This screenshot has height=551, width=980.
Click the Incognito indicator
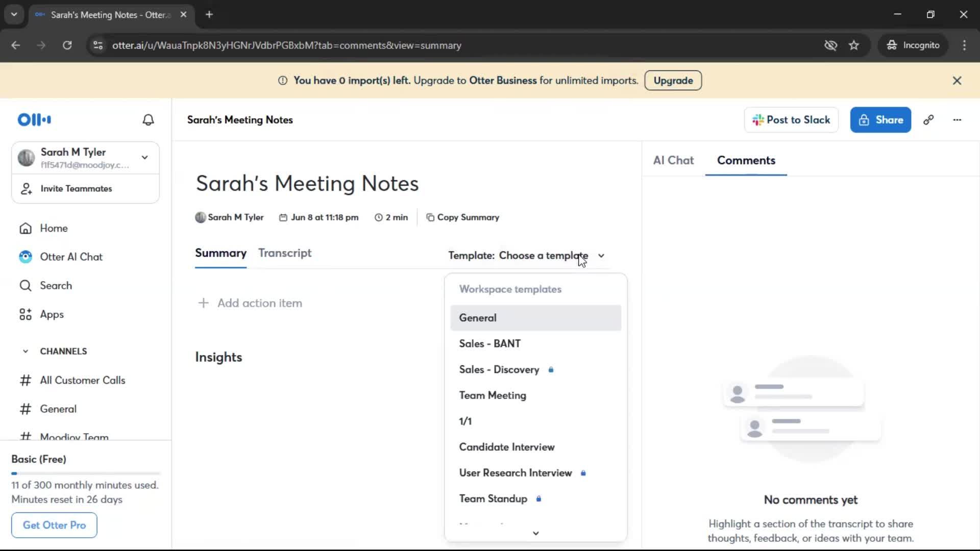click(913, 45)
